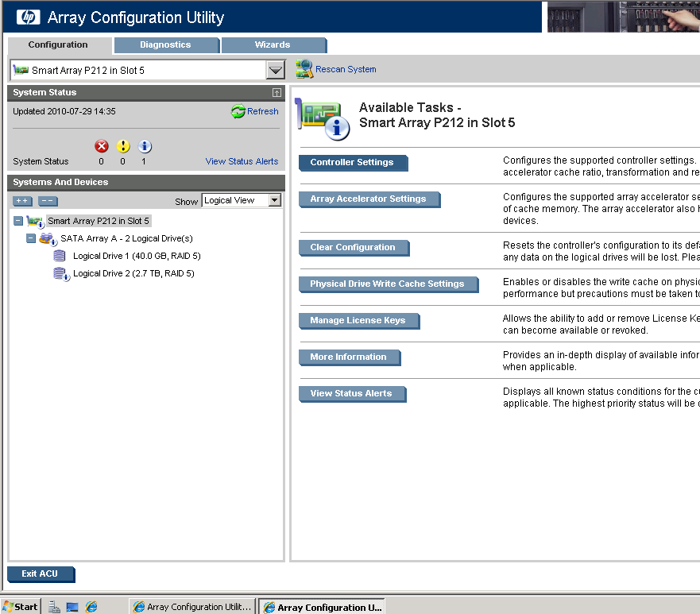Click the controller card icon in the selector dropdown
The height and width of the screenshot is (614, 700).
(21, 70)
